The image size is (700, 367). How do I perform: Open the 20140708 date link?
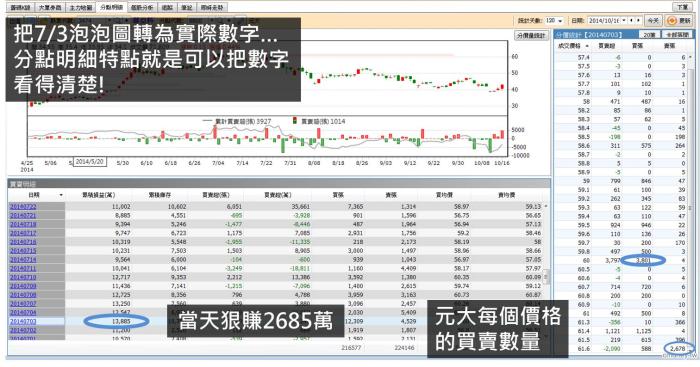pos(23,295)
